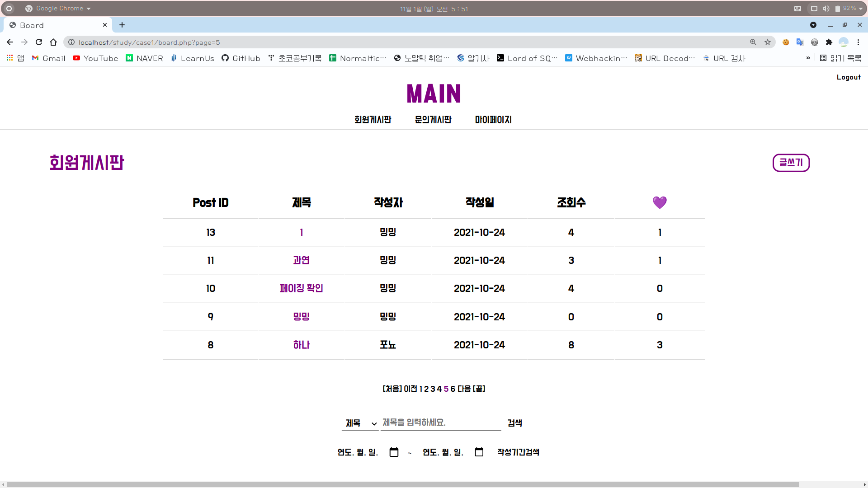Viewport: 868px width, 488px height.
Task: Open end date calendar picker icon
Action: click(479, 452)
